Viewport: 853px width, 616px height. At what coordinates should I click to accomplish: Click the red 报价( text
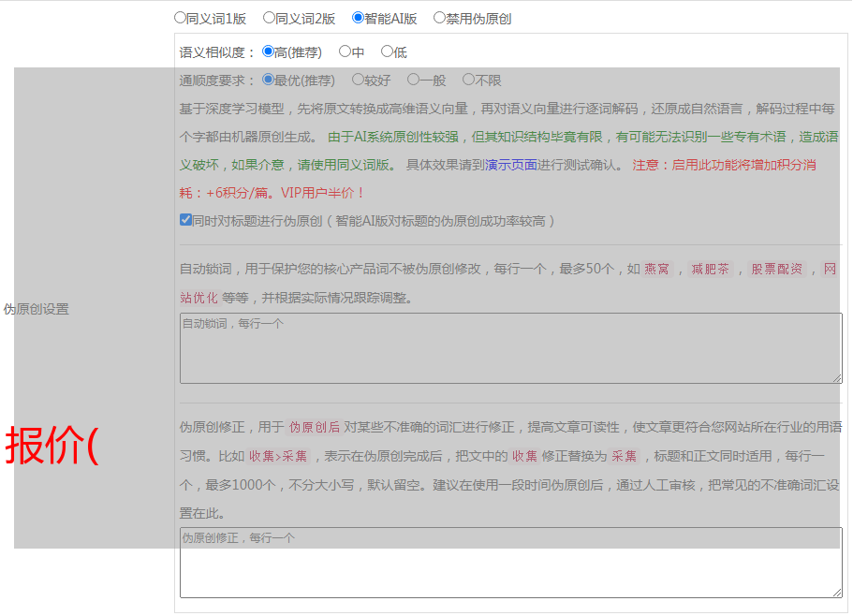pos(52,447)
